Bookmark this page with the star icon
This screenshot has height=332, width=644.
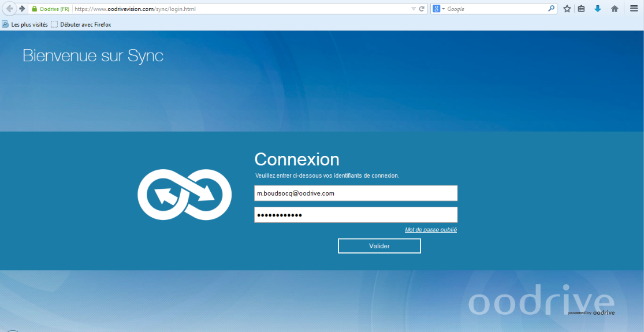tap(567, 9)
